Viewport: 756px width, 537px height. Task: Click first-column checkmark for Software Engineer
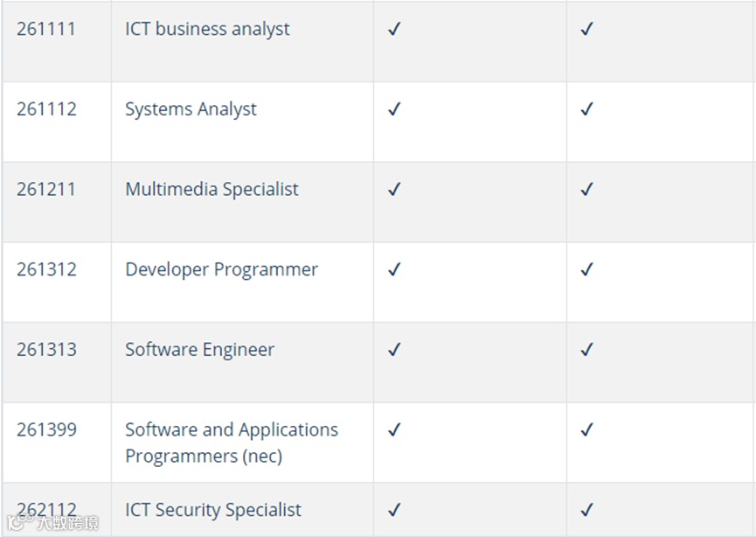pyautogui.click(x=394, y=350)
